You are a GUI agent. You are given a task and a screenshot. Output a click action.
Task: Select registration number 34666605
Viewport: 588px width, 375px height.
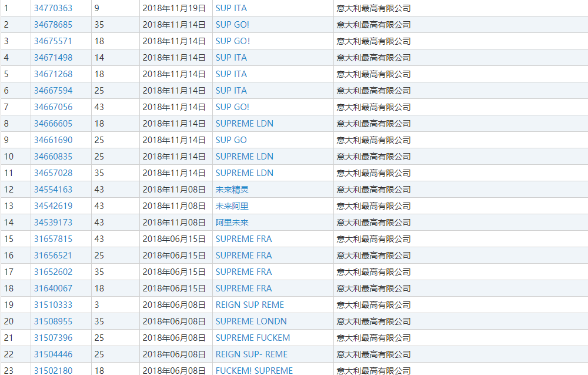[x=53, y=124]
